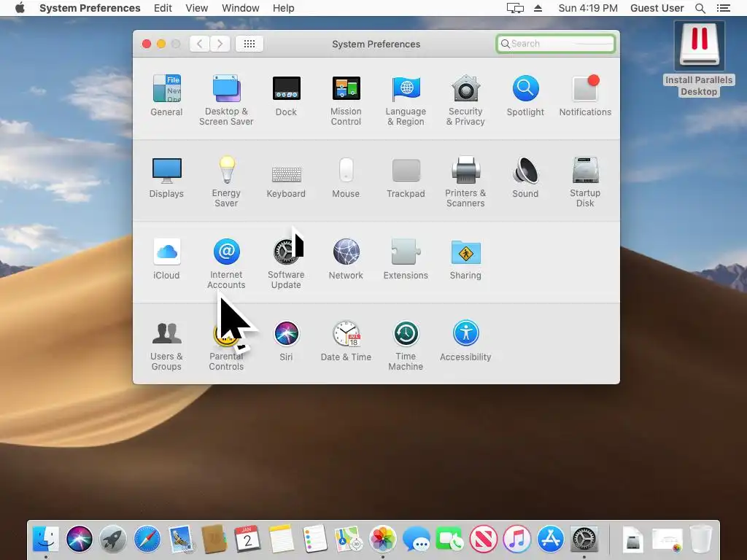Viewport: 747px width, 560px height.
Task: Open App Store from the Dock
Action: point(551,539)
